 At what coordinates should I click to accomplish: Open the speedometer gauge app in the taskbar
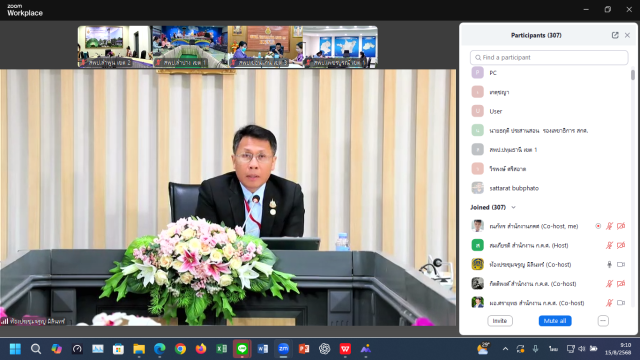click(x=77, y=349)
